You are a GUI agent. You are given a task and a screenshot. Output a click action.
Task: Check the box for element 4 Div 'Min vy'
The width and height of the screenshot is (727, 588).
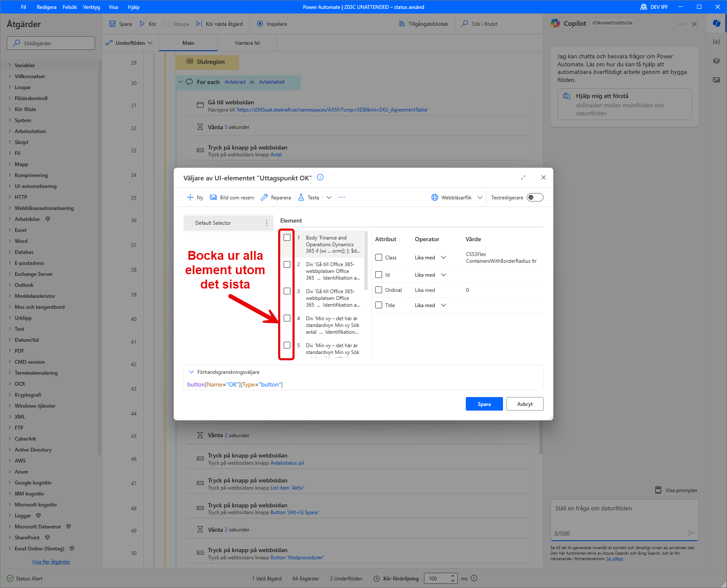(x=287, y=318)
